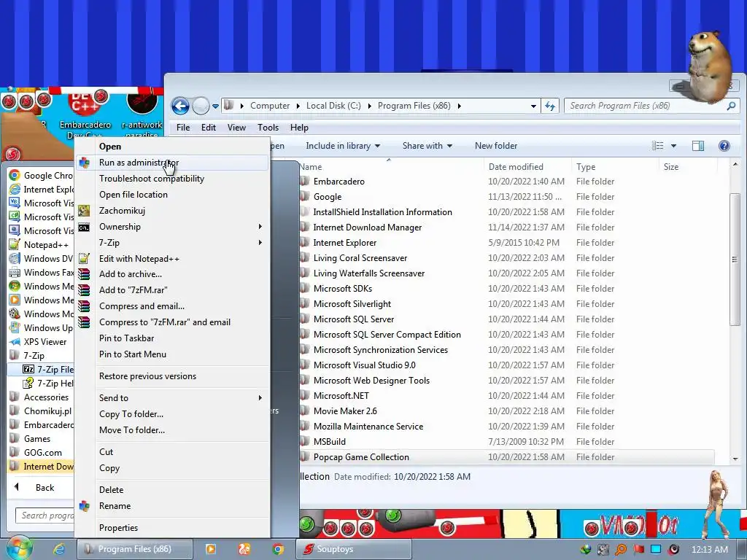Click the Rename shield icon
This screenshot has width=747, height=560.
click(x=84, y=506)
